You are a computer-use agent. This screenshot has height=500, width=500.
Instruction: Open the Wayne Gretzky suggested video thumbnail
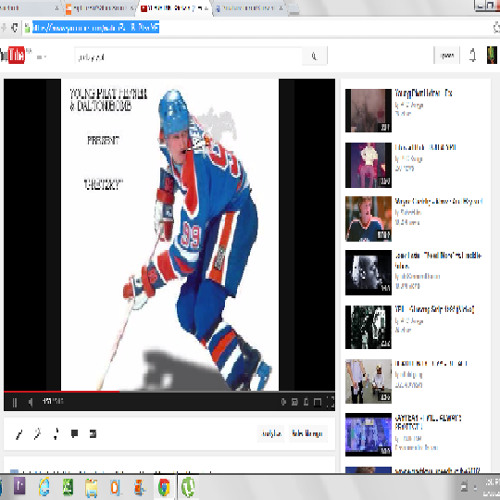point(368,219)
